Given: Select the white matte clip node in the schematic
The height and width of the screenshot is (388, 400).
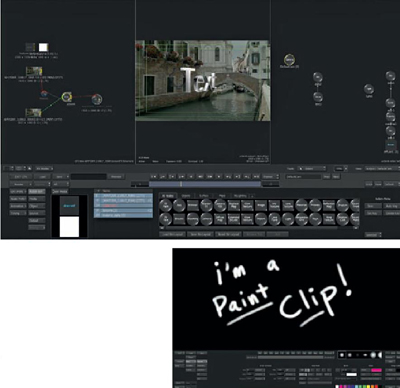Looking at the screenshot, I should coord(43,47).
